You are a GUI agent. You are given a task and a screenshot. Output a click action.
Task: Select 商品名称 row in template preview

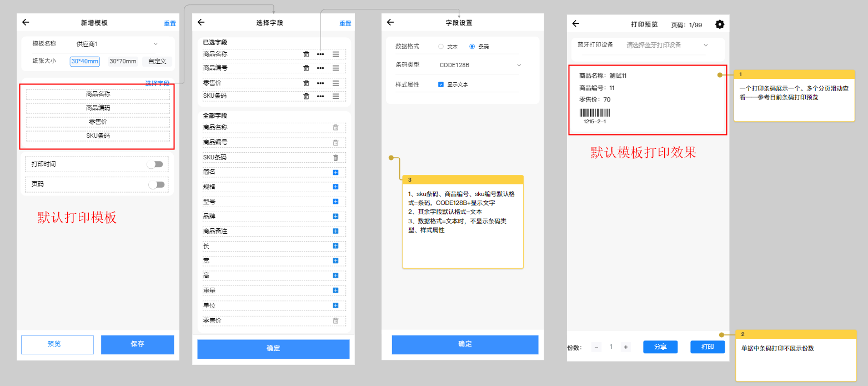[x=98, y=94]
